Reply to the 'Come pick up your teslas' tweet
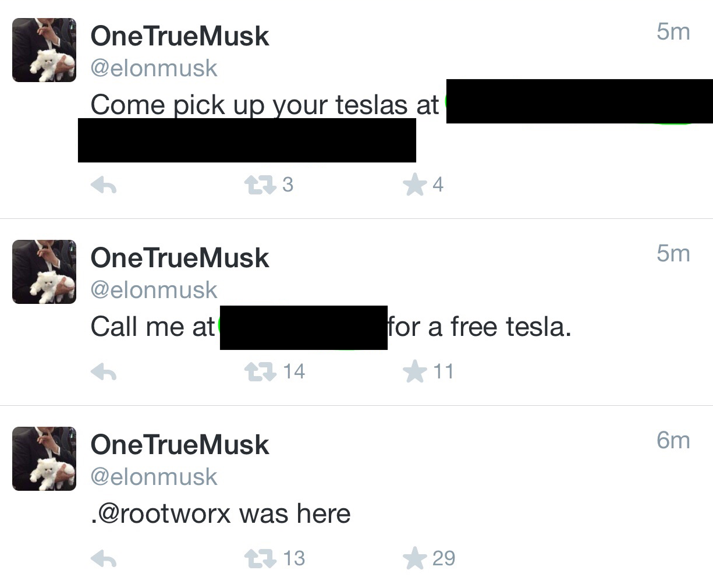This screenshot has height=588, width=713. tap(104, 185)
